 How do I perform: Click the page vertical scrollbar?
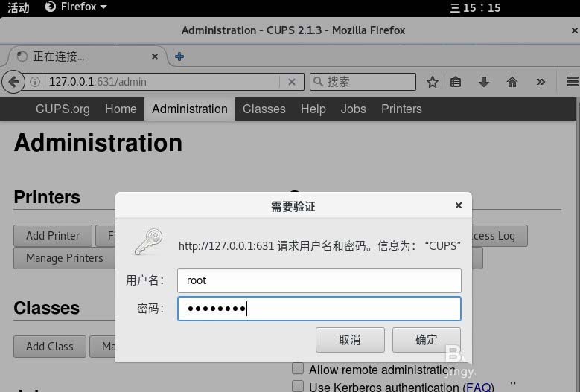(x=578, y=244)
